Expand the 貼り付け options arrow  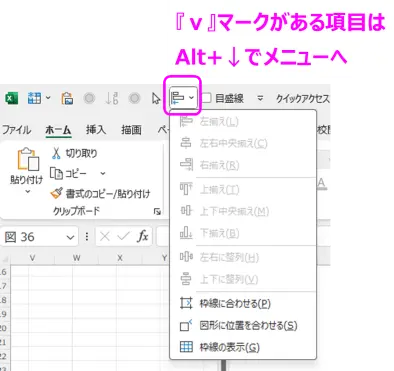point(28,191)
